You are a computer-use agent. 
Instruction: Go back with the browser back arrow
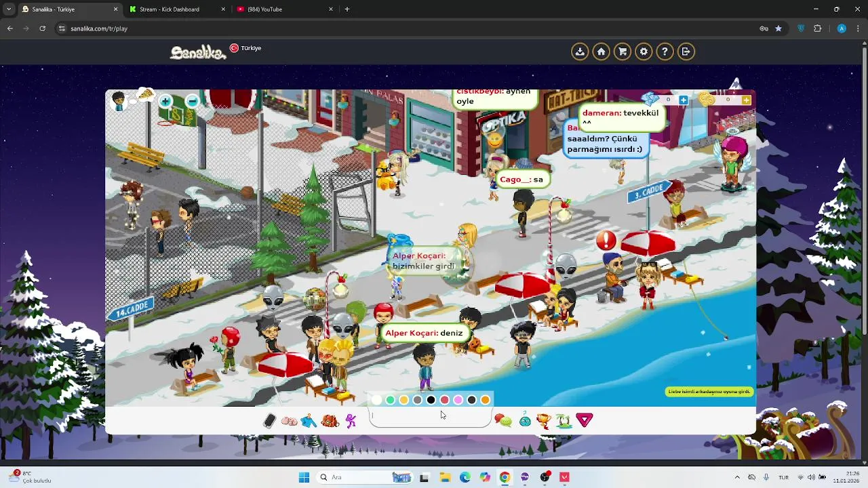coord(9,28)
